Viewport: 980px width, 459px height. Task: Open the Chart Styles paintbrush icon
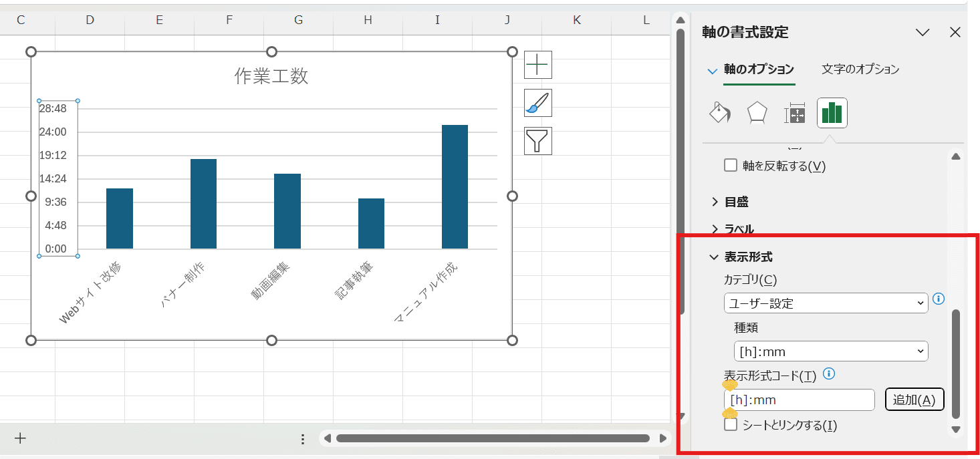pos(537,103)
